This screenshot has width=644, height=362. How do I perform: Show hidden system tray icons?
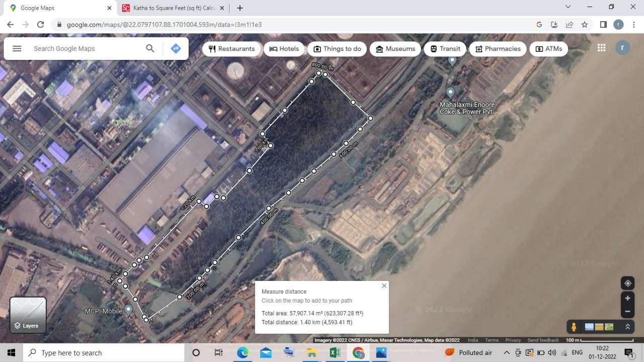click(507, 353)
